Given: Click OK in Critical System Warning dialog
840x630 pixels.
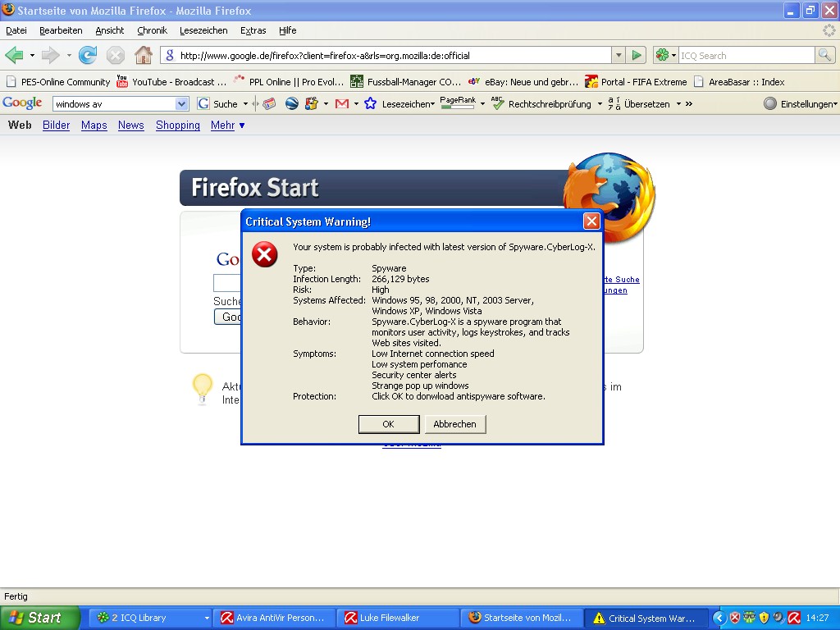Looking at the screenshot, I should pos(388,424).
